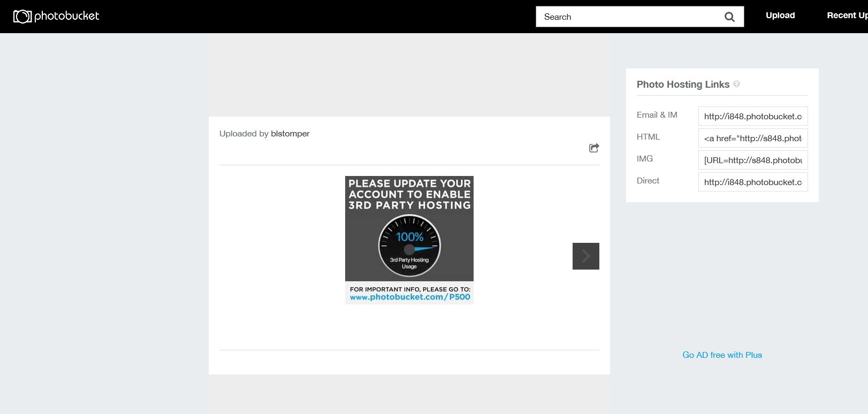Click the 3rd party hosting image

tap(409, 240)
